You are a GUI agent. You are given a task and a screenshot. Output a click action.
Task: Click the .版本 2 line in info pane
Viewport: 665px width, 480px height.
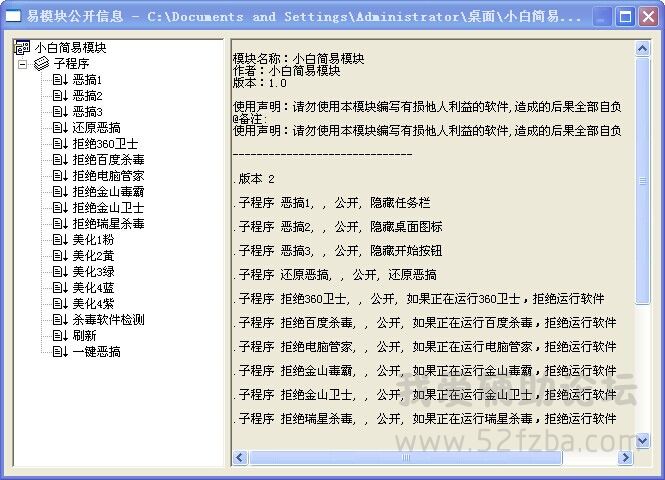tap(254, 179)
